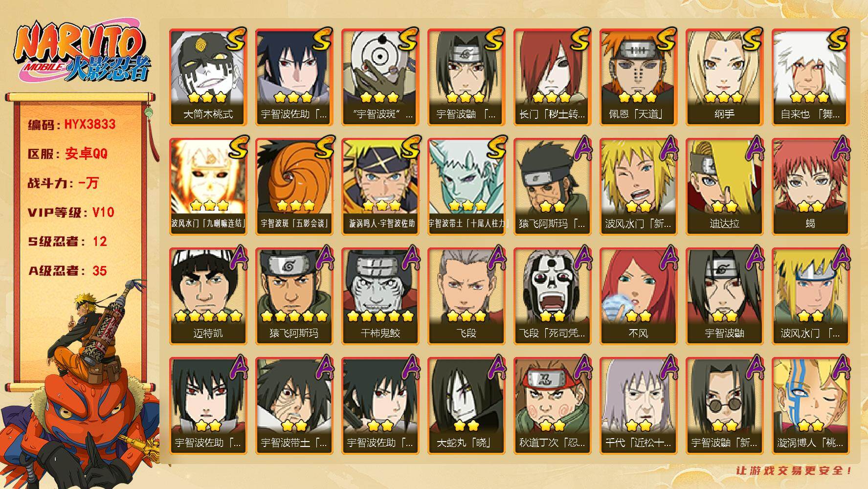Open the 迈特凯 five-star card

click(x=208, y=296)
